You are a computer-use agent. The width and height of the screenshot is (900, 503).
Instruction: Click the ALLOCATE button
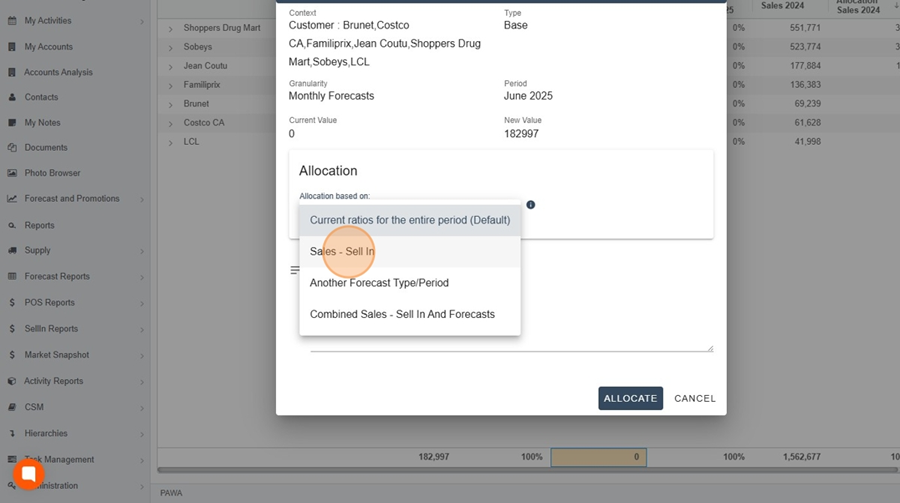630,398
